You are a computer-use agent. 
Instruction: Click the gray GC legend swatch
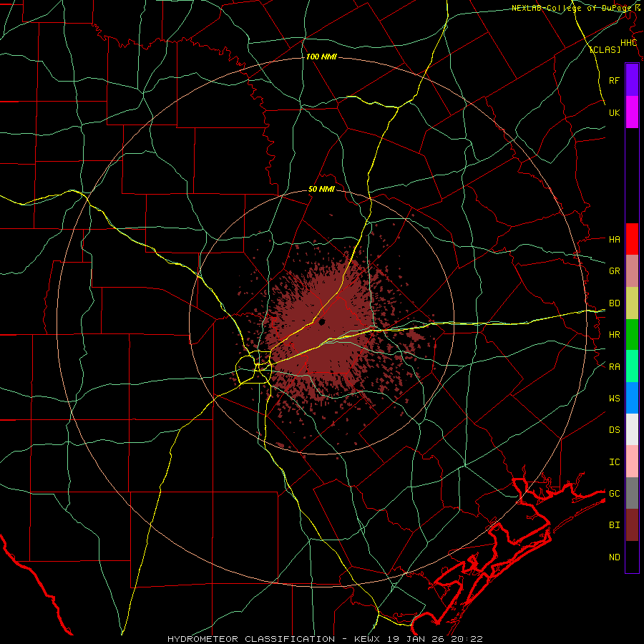(632, 493)
